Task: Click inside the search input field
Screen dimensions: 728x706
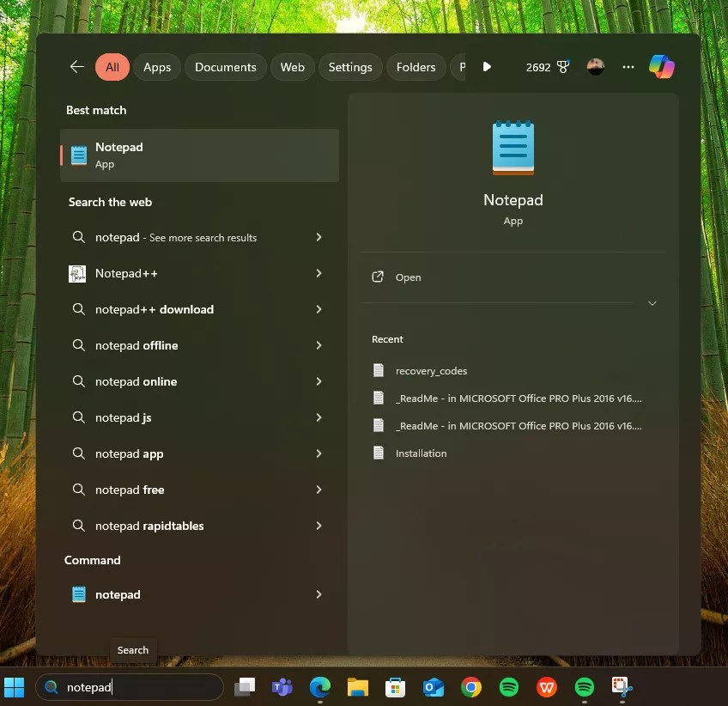Action: [x=129, y=687]
